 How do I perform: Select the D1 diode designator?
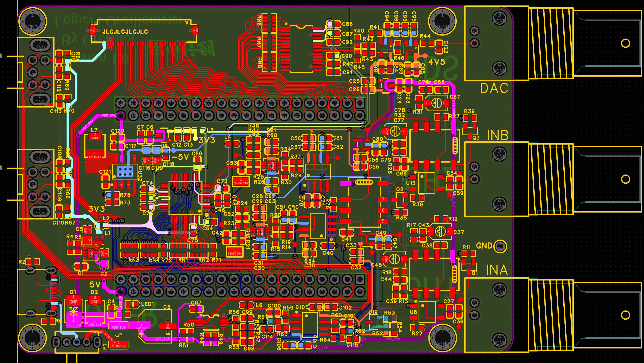73,292
